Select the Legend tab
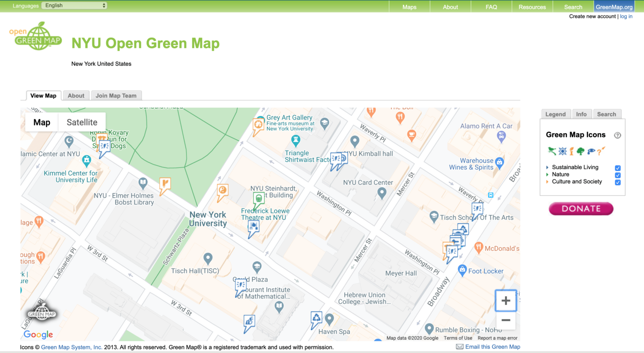The height and width of the screenshot is (353, 644). (555, 114)
